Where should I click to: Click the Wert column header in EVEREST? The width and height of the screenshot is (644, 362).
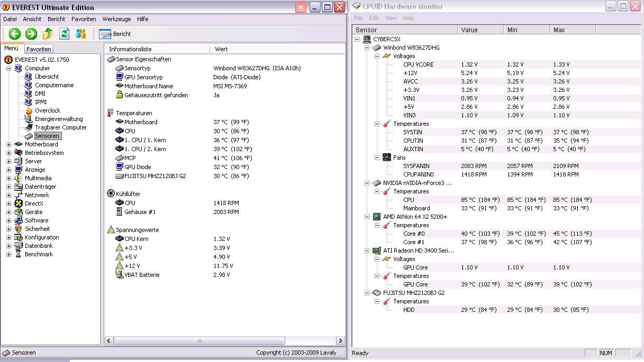278,49
